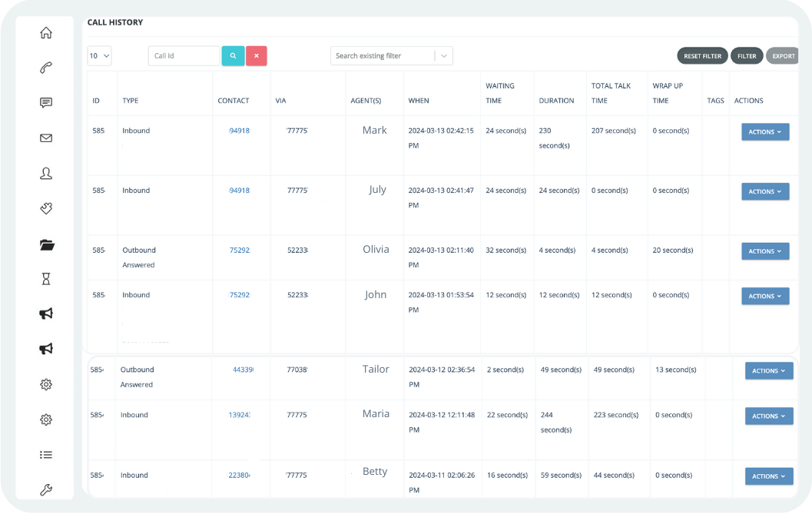Open the rows-per-page dropdown showing 10
This screenshot has height=514, width=812.
tap(98, 55)
